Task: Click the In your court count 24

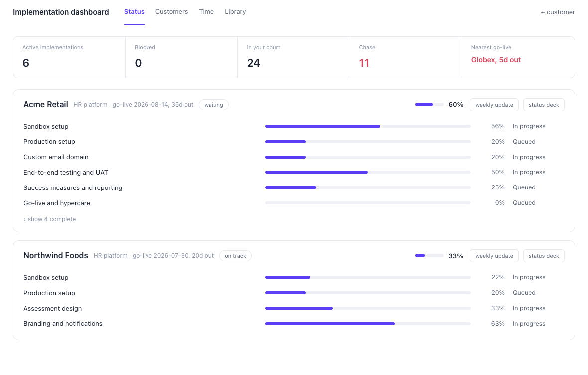Action: tap(253, 63)
